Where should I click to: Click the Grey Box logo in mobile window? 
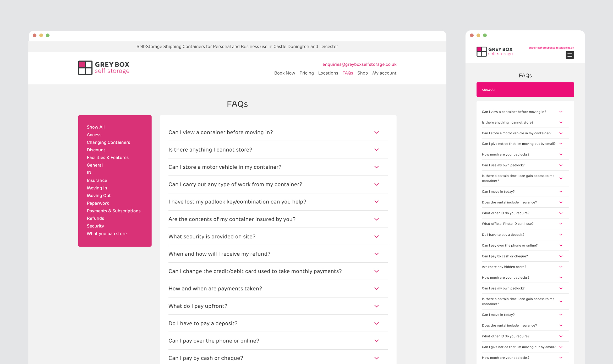[495, 52]
